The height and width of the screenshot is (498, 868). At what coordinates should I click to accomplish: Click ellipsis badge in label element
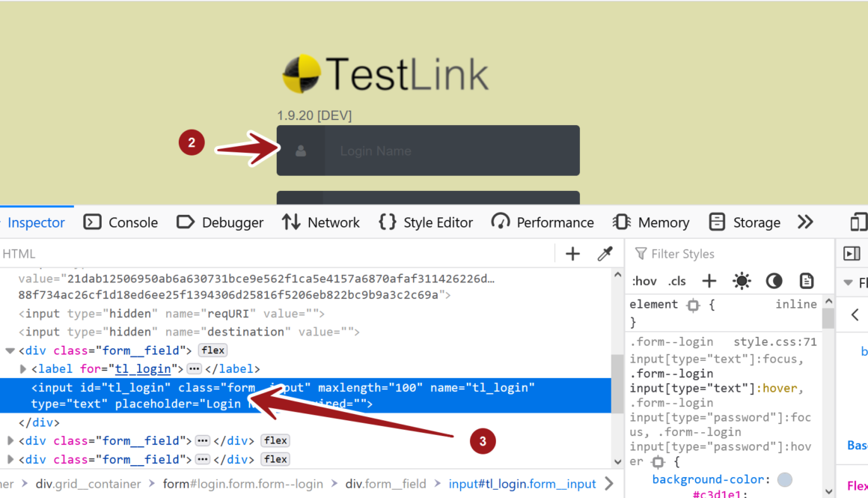tap(194, 369)
